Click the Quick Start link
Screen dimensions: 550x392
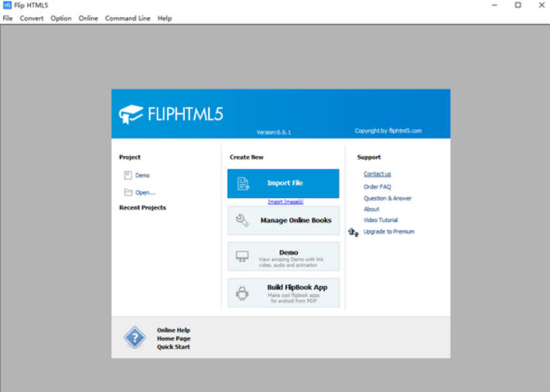point(173,347)
